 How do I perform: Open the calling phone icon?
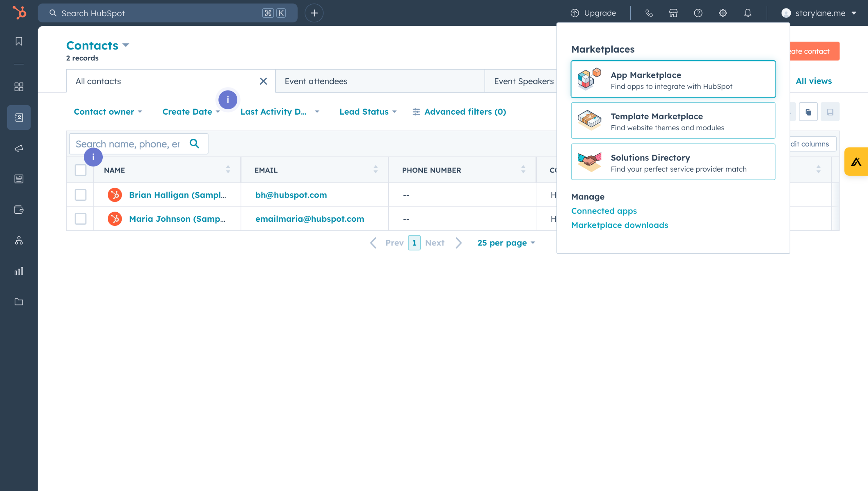pos(649,13)
